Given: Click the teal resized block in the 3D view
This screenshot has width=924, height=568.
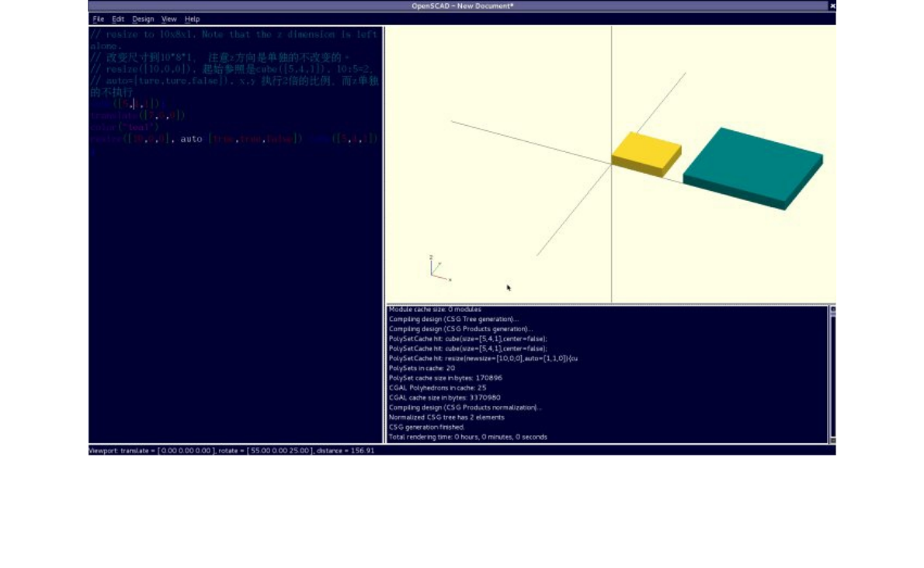Looking at the screenshot, I should click(x=753, y=168).
